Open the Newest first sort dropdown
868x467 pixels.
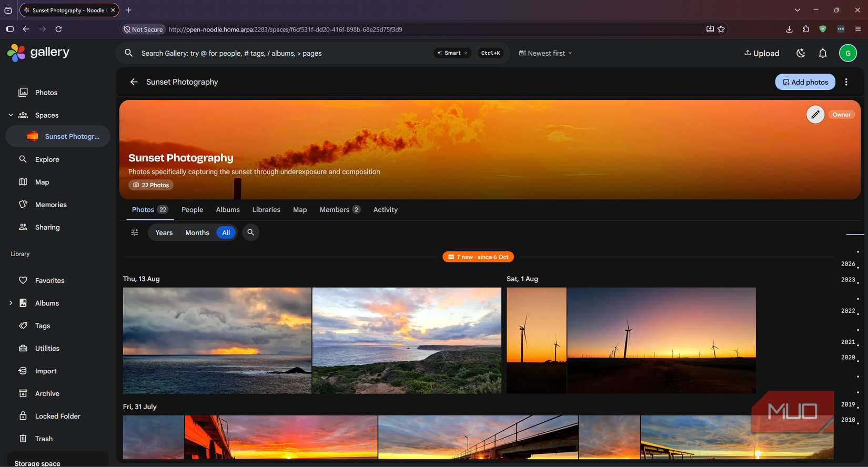(x=546, y=53)
